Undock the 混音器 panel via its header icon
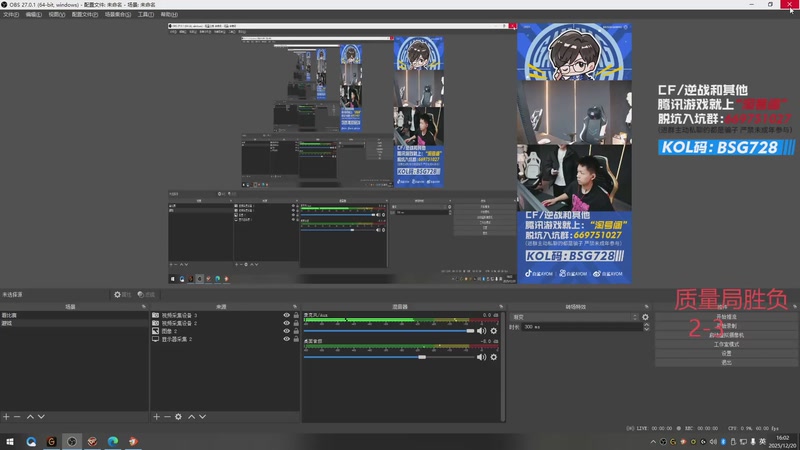The image size is (800, 450). point(501,307)
